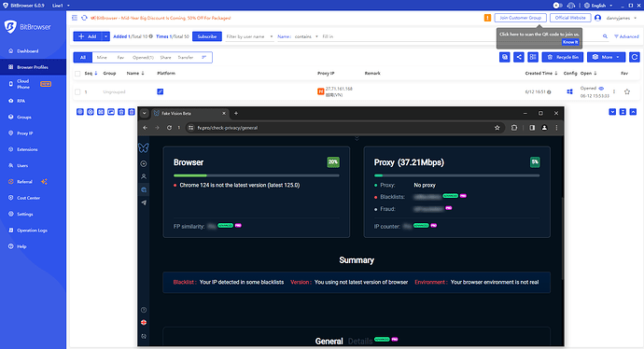The width and height of the screenshot is (644, 349).
Task: Bookmark the fv.pro page with the star icon
Action: click(x=497, y=128)
